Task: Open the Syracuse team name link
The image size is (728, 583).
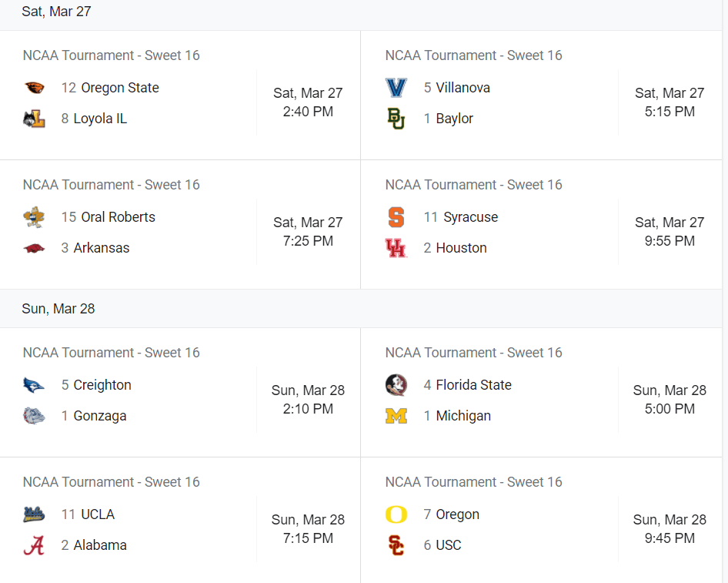Action: click(x=470, y=217)
